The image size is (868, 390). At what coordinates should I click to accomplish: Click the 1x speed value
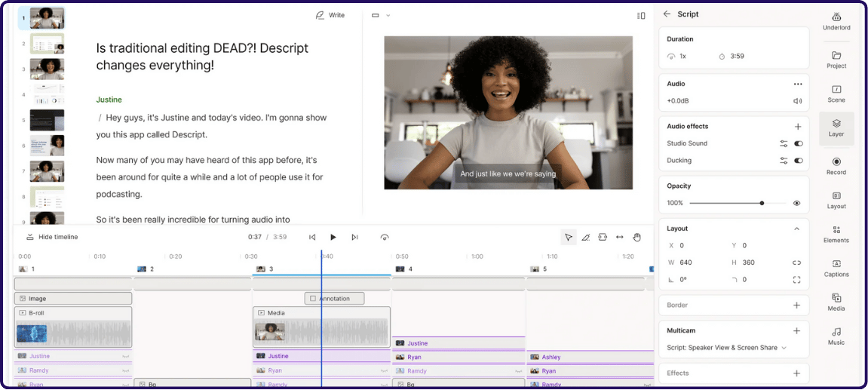[x=682, y=57]
